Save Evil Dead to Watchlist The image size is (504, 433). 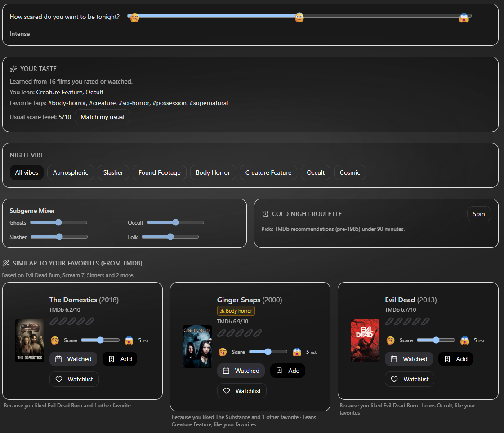pos(410,380)
